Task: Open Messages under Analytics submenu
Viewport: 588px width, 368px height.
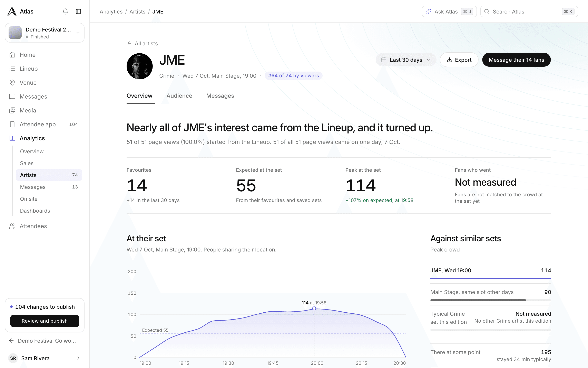Action: click(49, 187)
